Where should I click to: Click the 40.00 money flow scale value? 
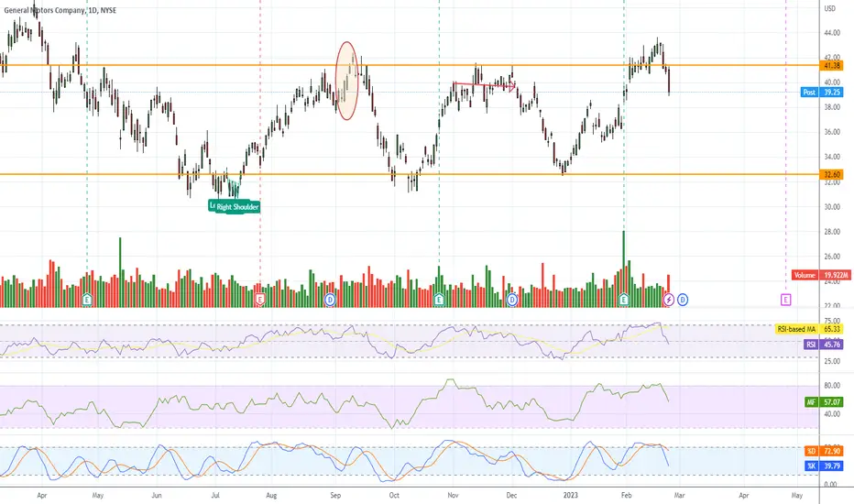pos(832,414)
